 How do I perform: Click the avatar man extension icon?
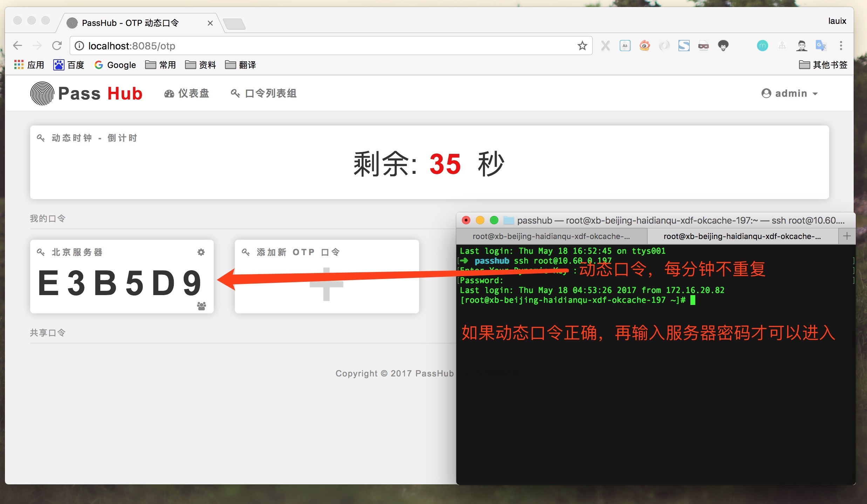(801, 46)
